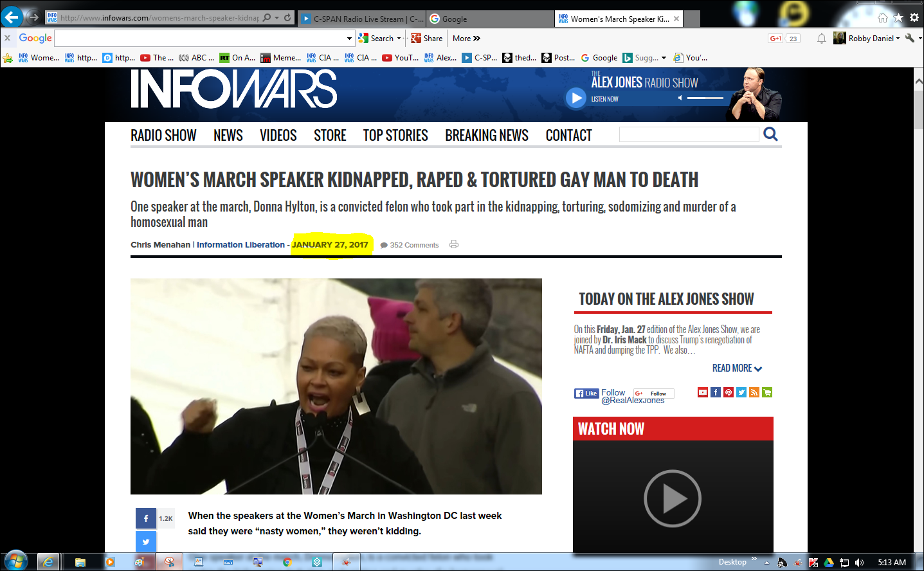This screenshot has height=571, width=924.
Task: Open the RSS feed icon
Action: tap(754, 392)
